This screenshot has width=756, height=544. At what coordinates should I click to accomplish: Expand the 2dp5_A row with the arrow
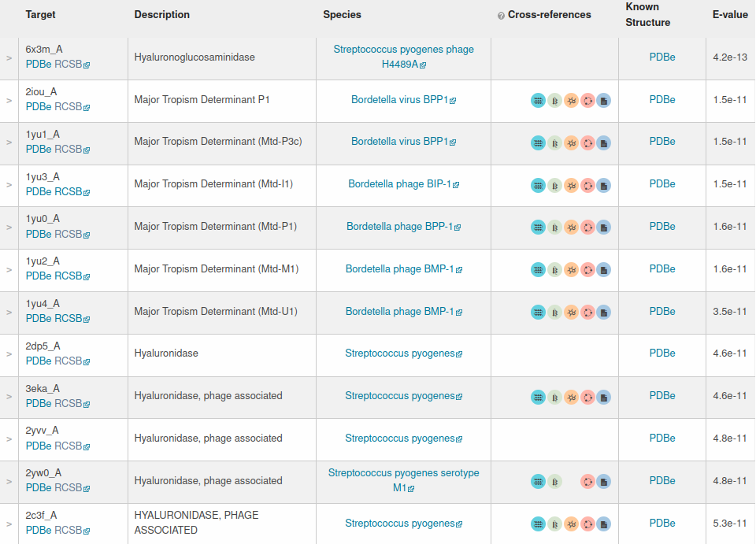pos(9,354)
